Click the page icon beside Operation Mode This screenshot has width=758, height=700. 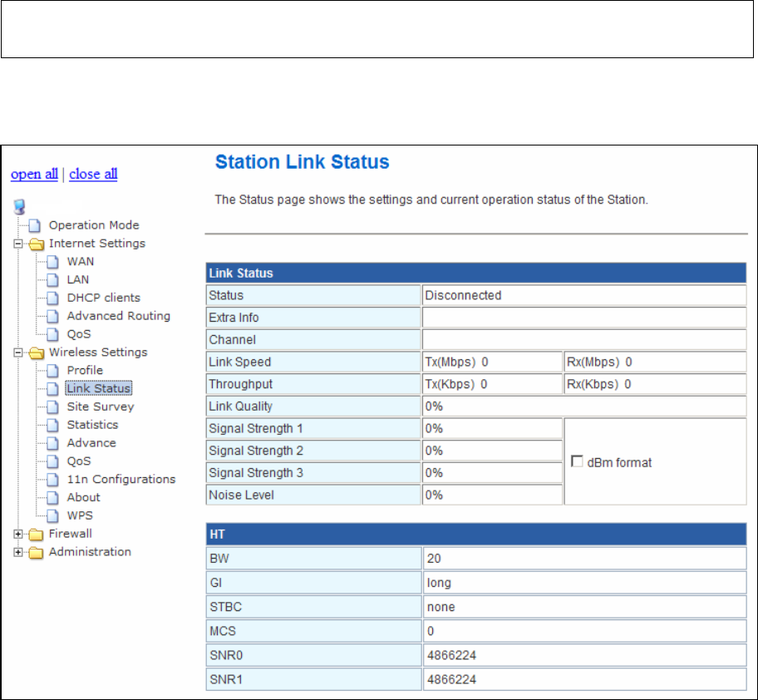[34, 225]
